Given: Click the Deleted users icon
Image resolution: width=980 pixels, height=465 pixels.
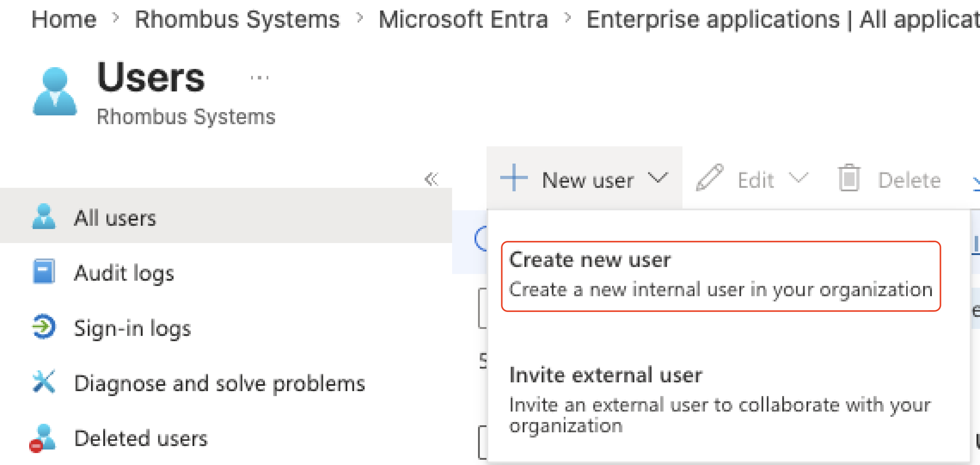Looking at the screenshot, I should 43,438.
